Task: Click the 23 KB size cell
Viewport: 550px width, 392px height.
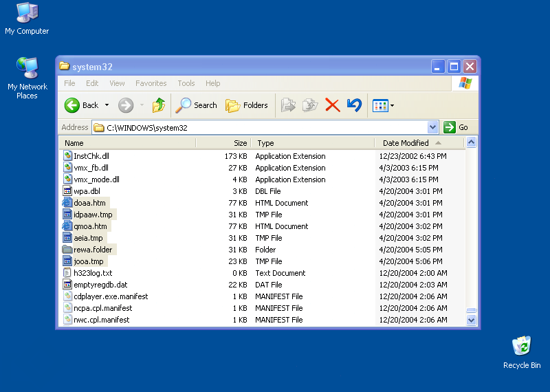Action: coord(238,261)
